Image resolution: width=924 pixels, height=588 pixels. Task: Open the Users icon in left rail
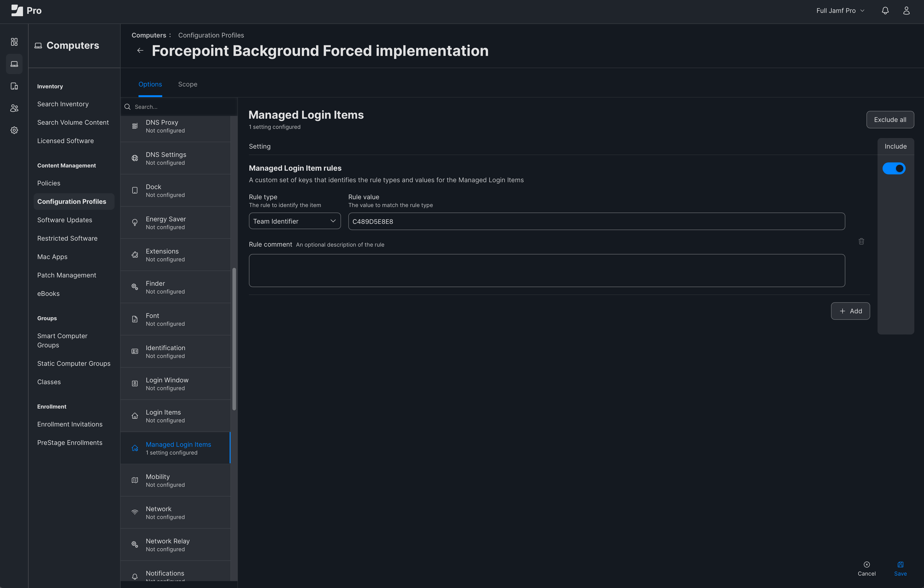click(x=14, y=108)
